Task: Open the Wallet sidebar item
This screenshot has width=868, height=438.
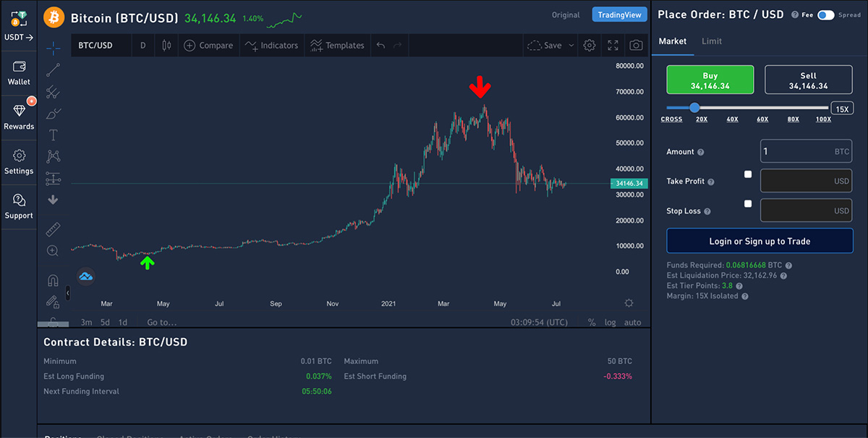Action: (19, 72)
